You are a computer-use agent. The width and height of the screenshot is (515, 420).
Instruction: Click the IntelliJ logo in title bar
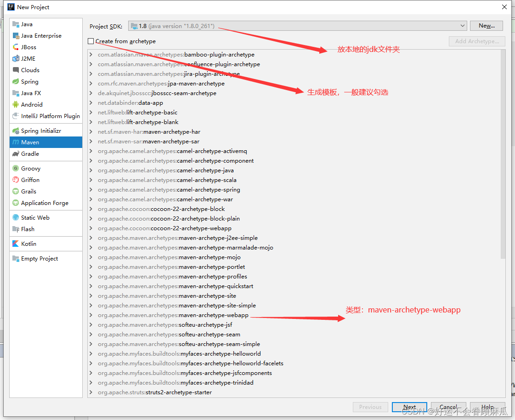tap(11, 7)
